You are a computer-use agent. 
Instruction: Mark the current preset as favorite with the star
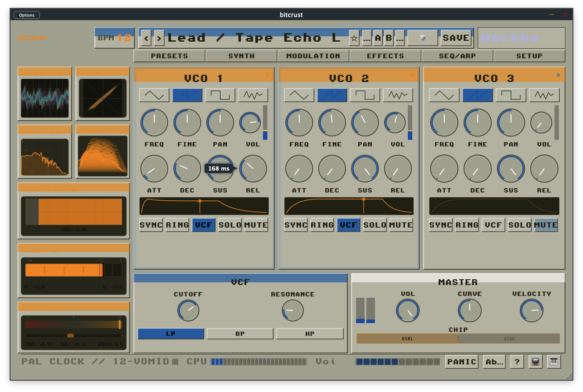click(354, 38)
